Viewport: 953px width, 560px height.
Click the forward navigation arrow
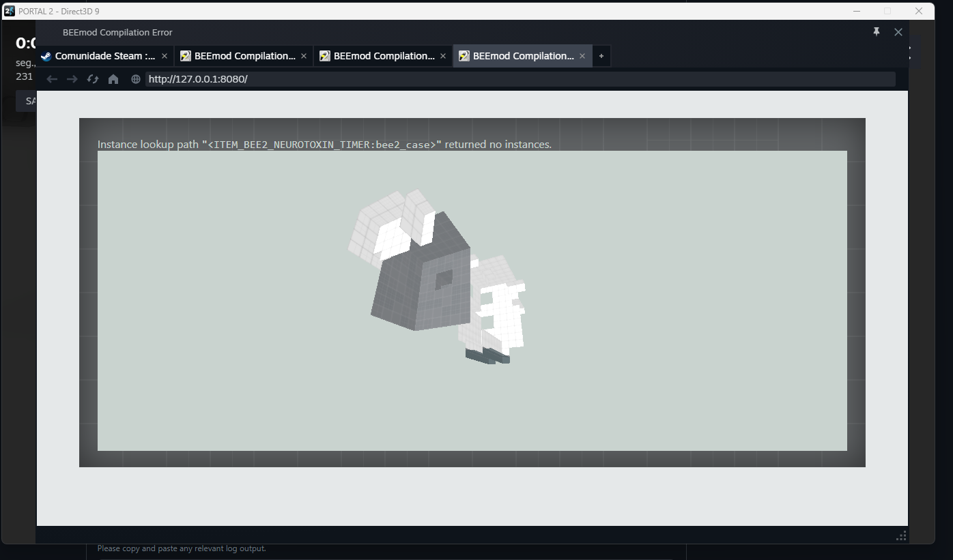pyautogui.click(x=72, y=78)
